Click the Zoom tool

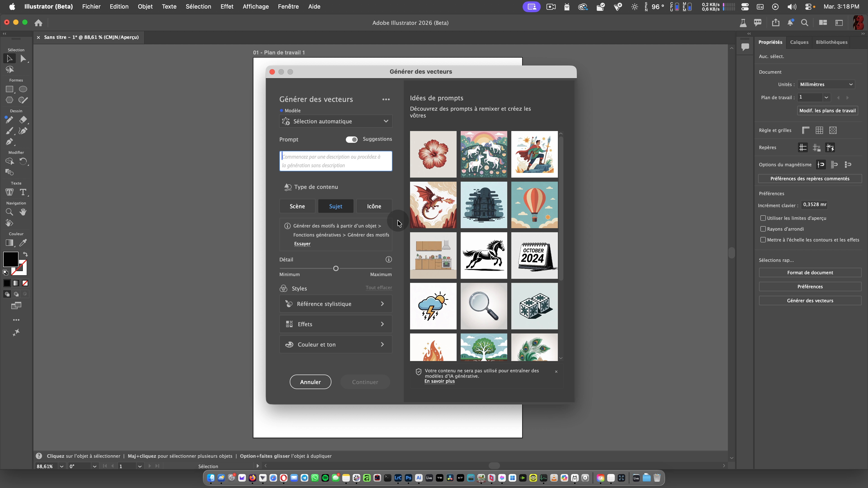(9, 212)
